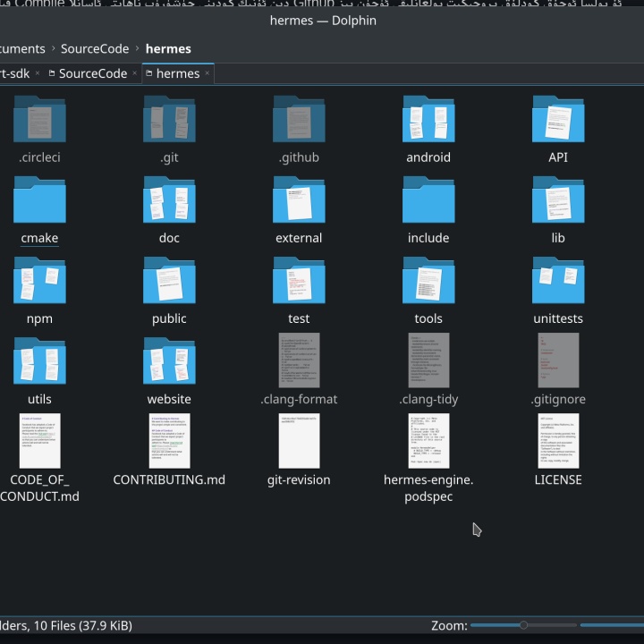Click hermes in the breadcrumb path
This screenshot has height=644, width=644.
(168, 49)
